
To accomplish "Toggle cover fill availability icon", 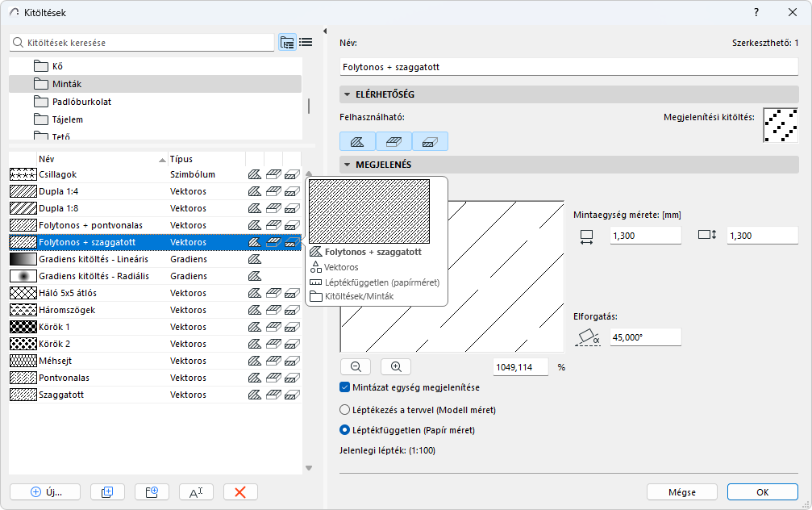I will click(394, 141).
